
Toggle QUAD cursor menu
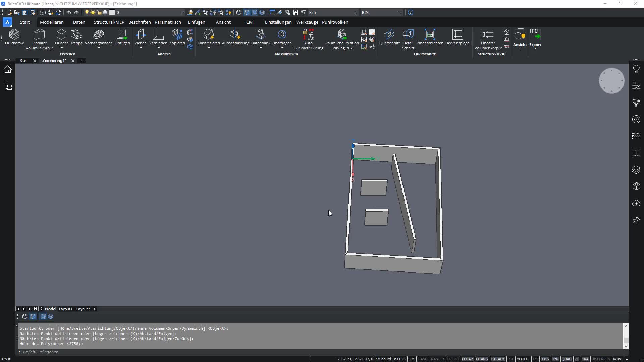pos(566,359)
